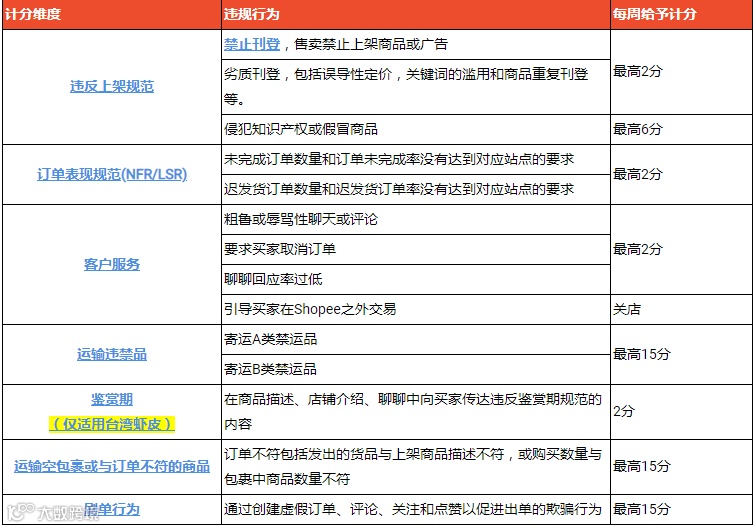The height and width of the screenshot is (528, 753).
Task: Click 未完成订单数量 requirement row
Action: [416, 160]
